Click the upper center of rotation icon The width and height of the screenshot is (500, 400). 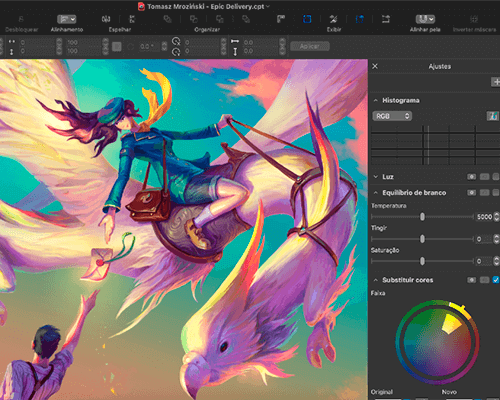point(176,42)
